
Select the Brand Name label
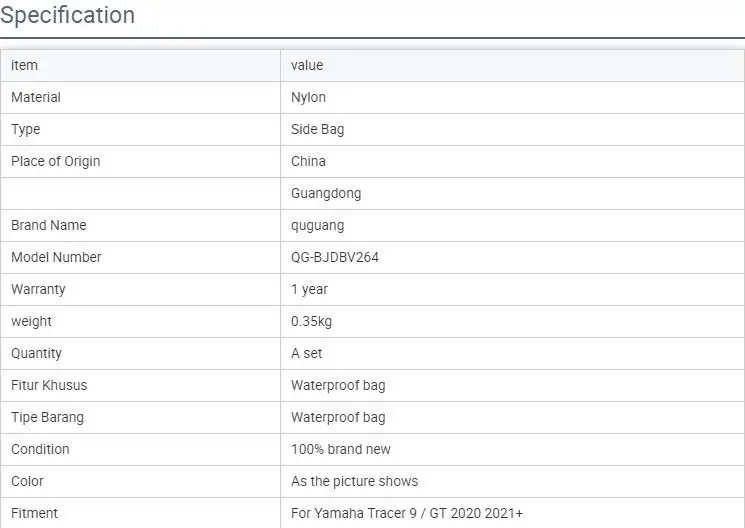49,225
